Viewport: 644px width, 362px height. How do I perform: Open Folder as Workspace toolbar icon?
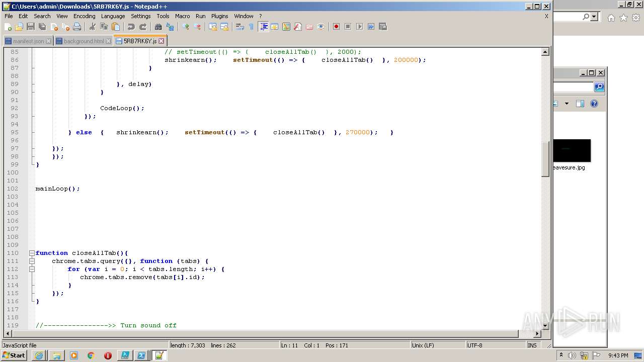coord(309,27)
